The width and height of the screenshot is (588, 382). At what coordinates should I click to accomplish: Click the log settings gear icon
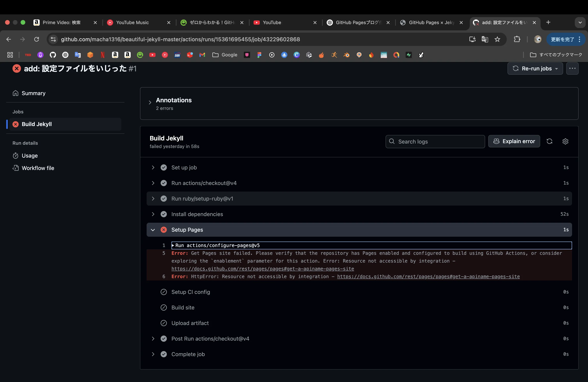pyautogui.click(x=565, y=141)
